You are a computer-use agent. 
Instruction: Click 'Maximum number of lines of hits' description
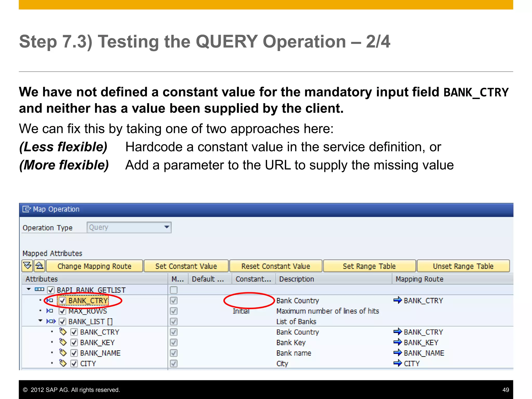[328, 311]
